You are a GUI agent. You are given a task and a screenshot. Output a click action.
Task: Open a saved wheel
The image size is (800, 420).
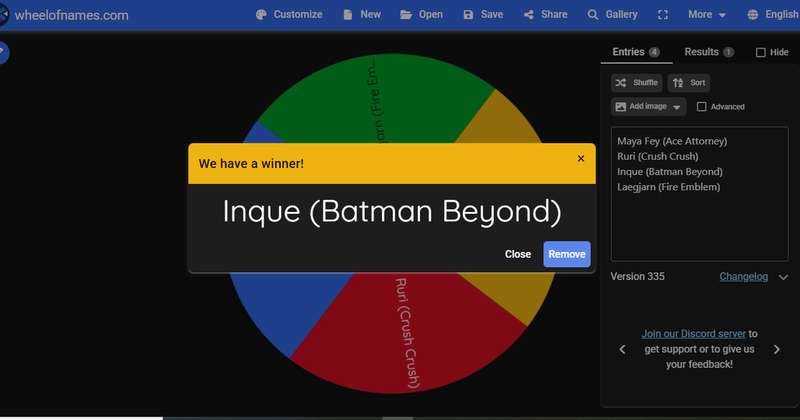(421, 14)
